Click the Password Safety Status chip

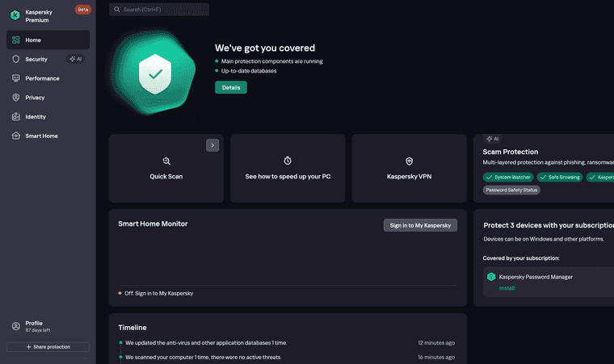[511, 190]
